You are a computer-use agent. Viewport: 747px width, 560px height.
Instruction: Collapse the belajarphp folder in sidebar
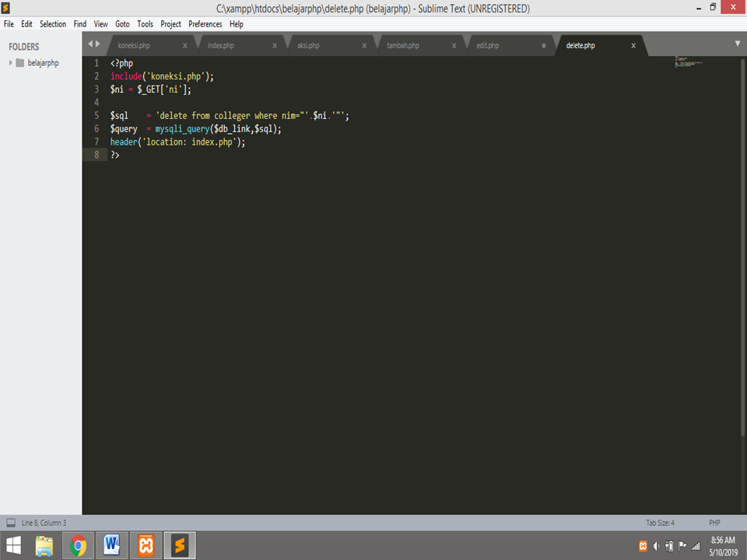point(10,62)
